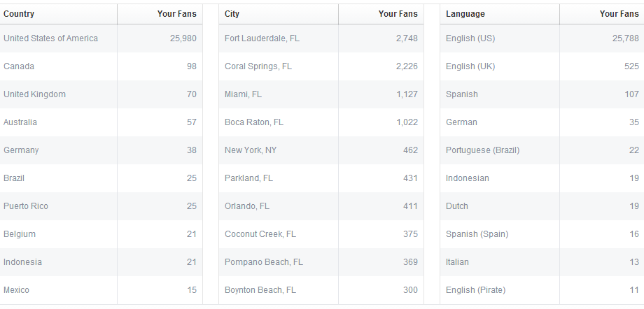Click the City column header

pos(232,14)
